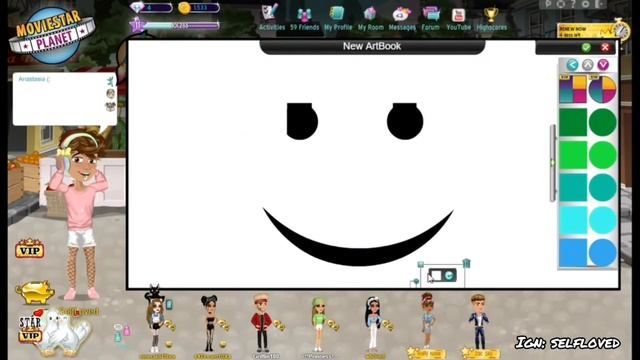Select the teal square shape
640x360 pixels.
pos(573,187)
